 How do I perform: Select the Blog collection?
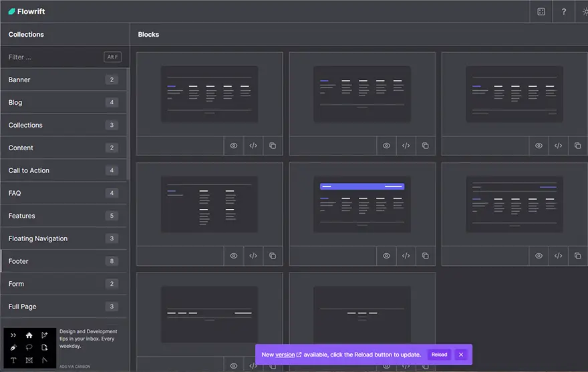(x=63, y=102)
